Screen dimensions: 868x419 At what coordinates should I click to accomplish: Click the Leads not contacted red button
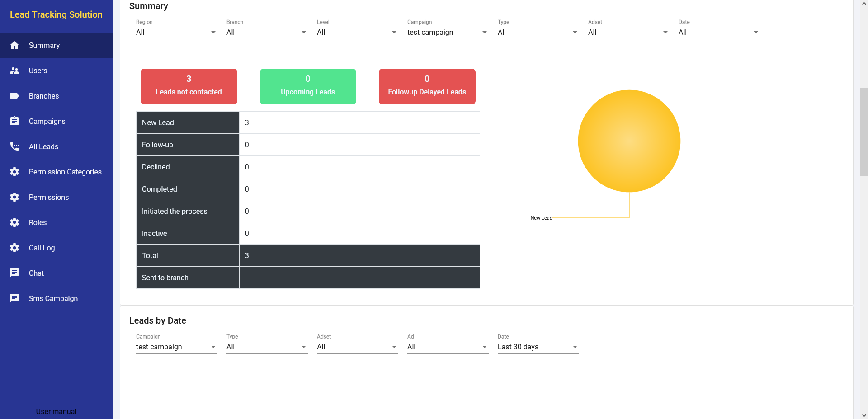pyautogui.click(x=189, y=86)
